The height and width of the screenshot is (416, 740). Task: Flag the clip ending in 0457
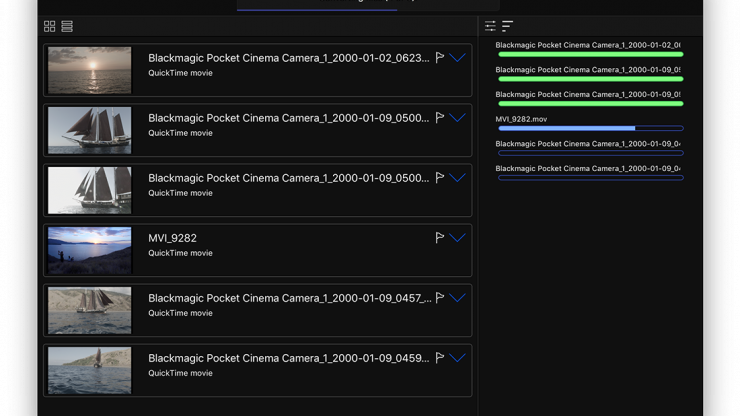439,298
